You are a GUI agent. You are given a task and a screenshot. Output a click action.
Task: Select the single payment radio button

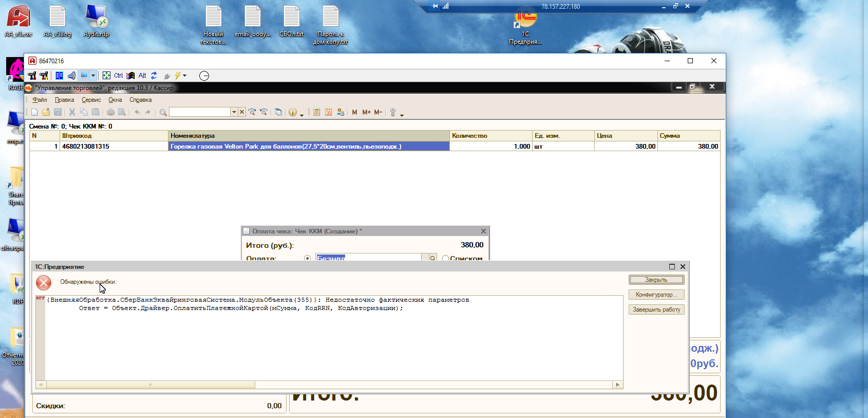pyautogui.click(x=307, y=258)
